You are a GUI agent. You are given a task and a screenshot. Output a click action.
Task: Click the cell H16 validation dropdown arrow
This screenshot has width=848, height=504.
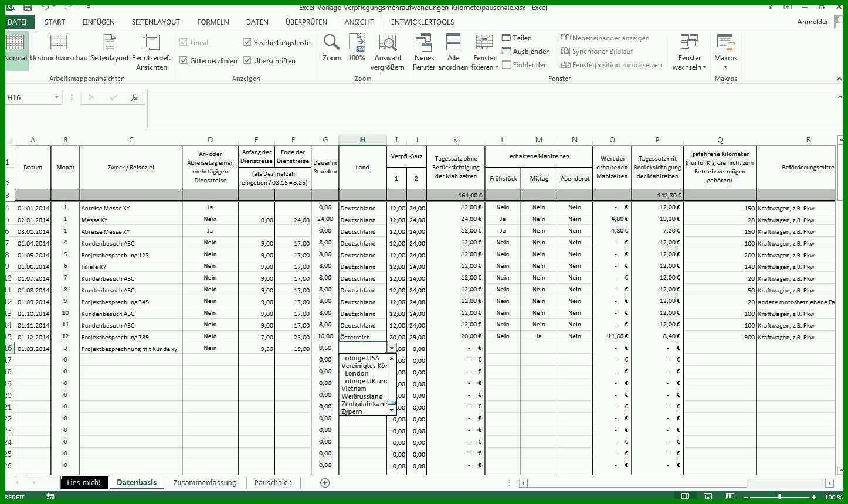pos(392,348)
